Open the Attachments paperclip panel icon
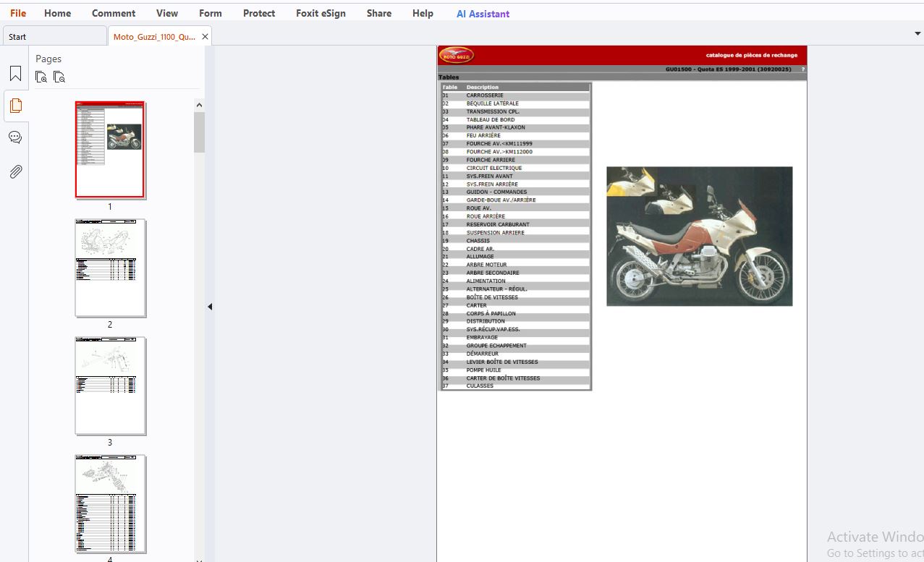This screenshot has width=924, height=562. coord(15,171)
